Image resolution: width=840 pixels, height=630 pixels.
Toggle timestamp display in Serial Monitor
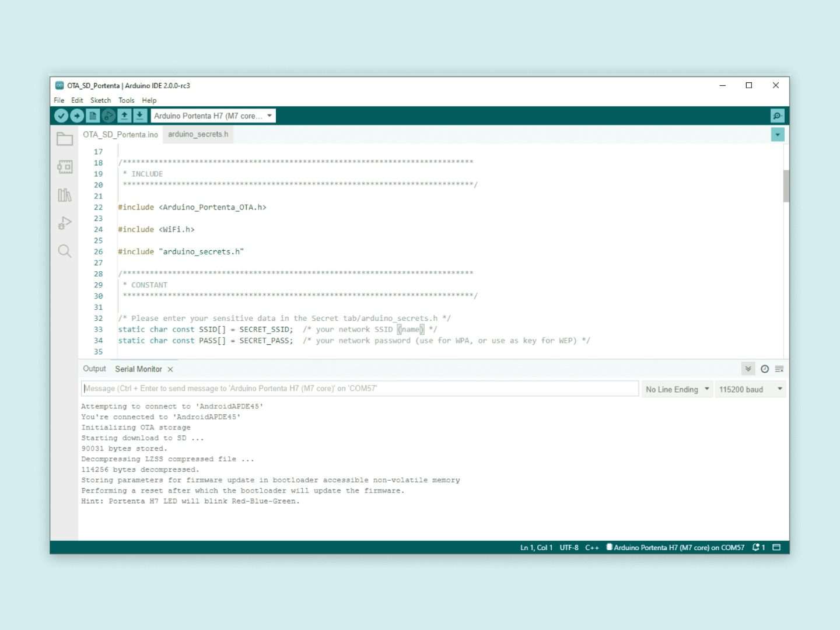coord(764,369)
